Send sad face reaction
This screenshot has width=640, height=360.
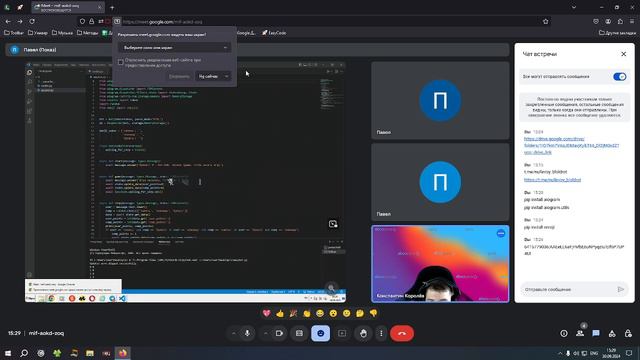[347, 313]
